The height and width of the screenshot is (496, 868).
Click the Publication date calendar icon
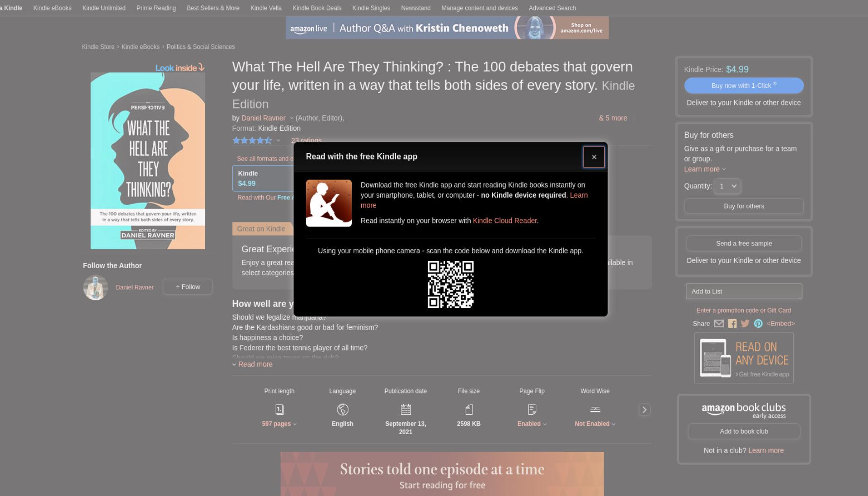[x=406, y=409]
